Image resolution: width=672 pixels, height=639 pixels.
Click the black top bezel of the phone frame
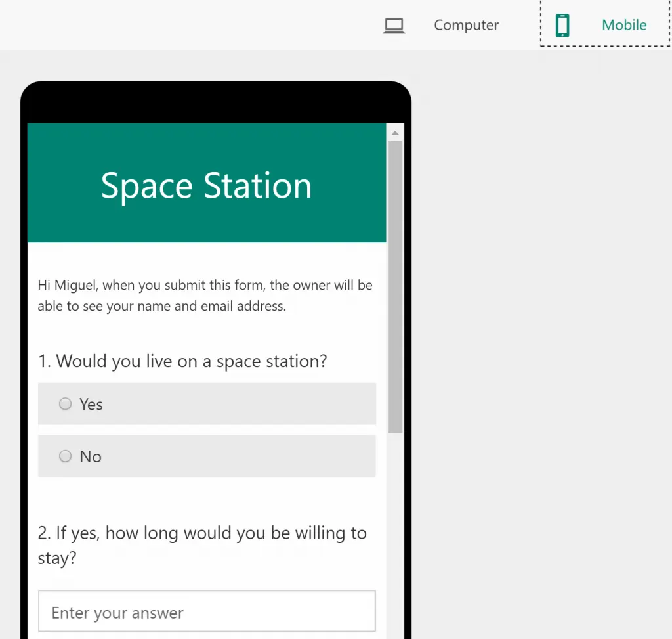(x=215, y=103)
